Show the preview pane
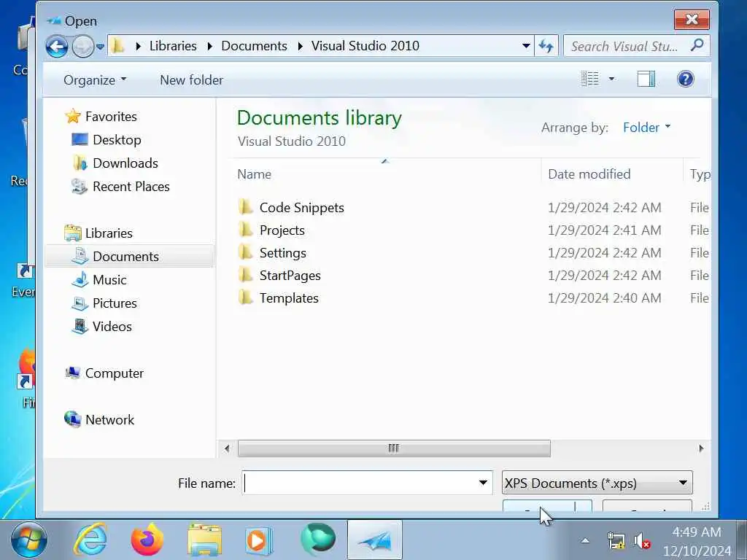Image resolution: width=747 pixels, height=560 pixels. [x=646, y=79]
